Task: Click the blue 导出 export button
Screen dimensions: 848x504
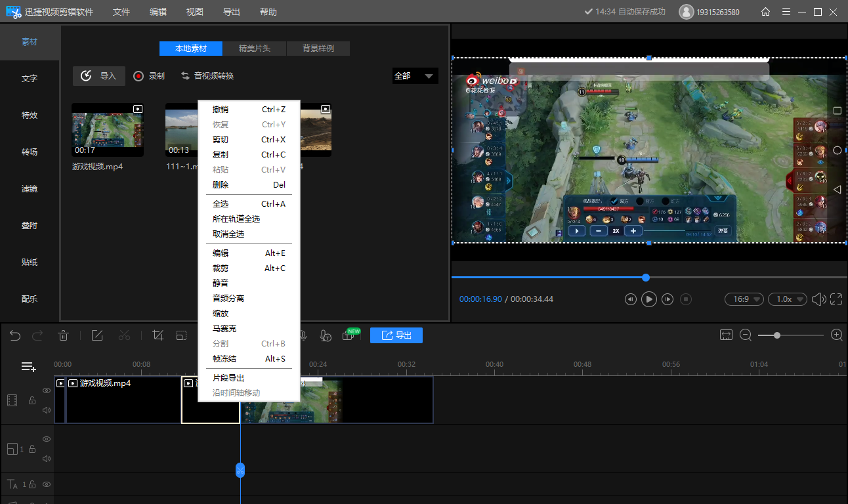Action: [396, 335]
